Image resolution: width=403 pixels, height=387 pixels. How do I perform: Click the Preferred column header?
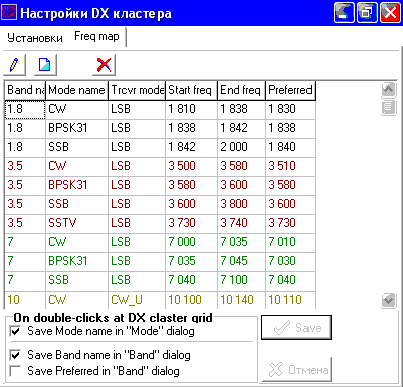tap(290, 90)
